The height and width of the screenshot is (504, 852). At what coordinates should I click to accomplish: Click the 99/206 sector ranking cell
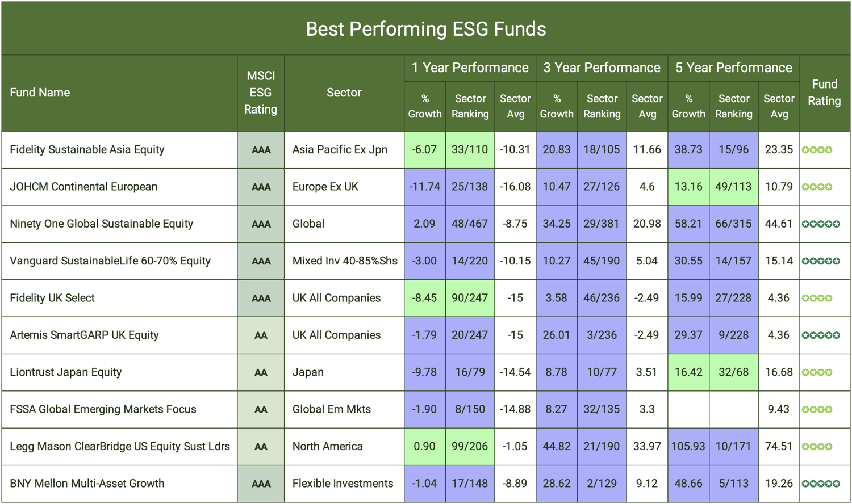(x=470, y=446)
